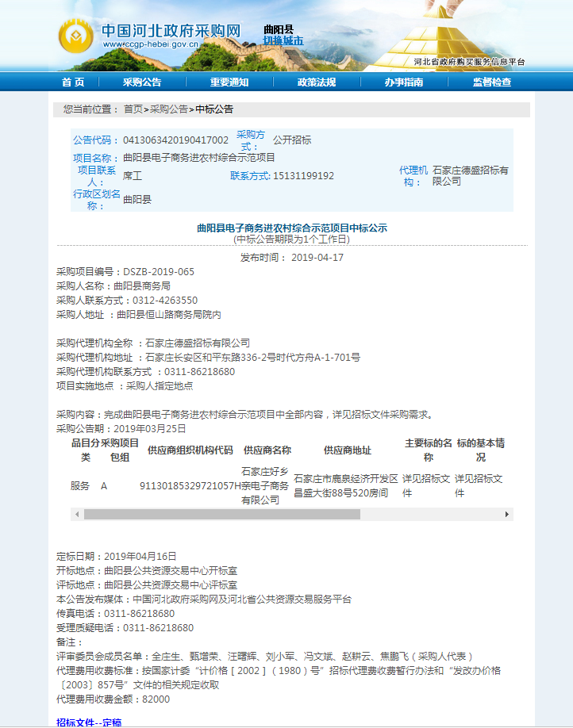573x728 pixels.
Task: Go to 政策法规 in navigation bar
Action: coord(317,82)
